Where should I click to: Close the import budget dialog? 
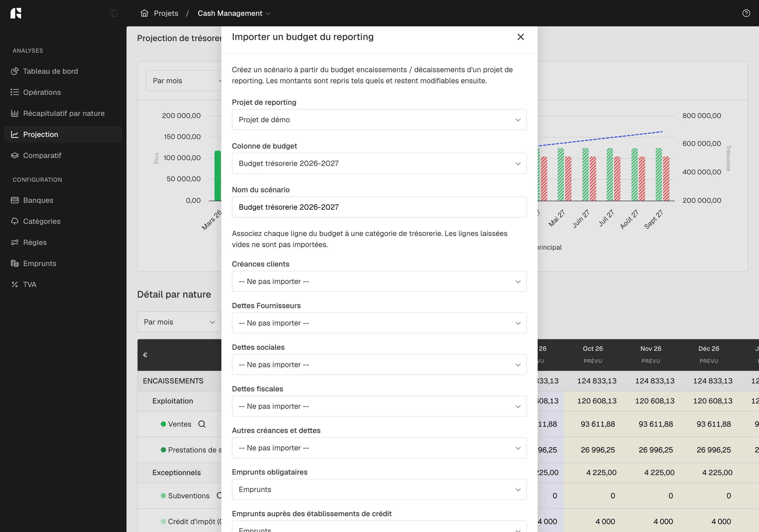point(520,37)
